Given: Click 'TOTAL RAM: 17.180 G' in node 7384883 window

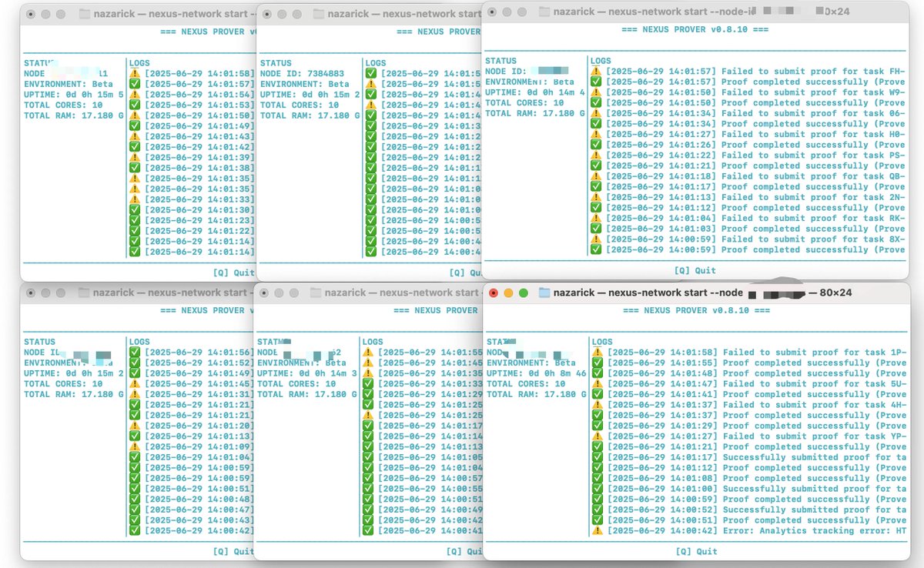Looking at the screenshot, I should click(x=310, y=115).
